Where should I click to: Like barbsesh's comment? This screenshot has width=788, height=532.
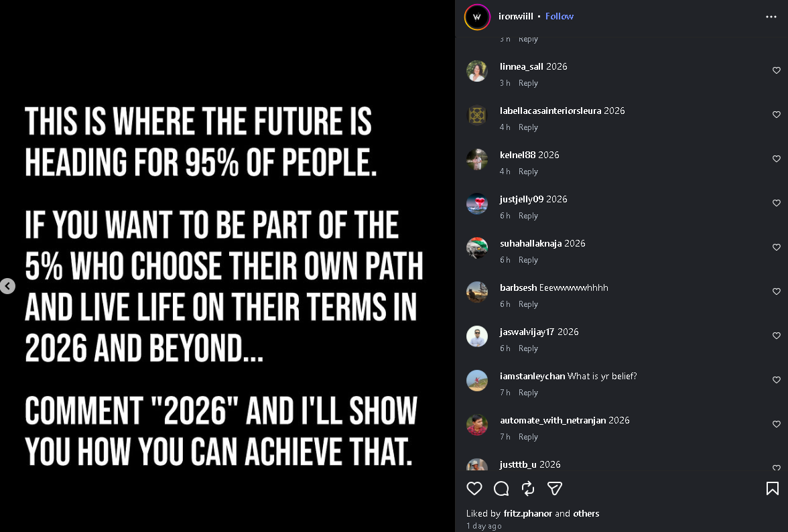pyautogui.click(x=777, y=291)
